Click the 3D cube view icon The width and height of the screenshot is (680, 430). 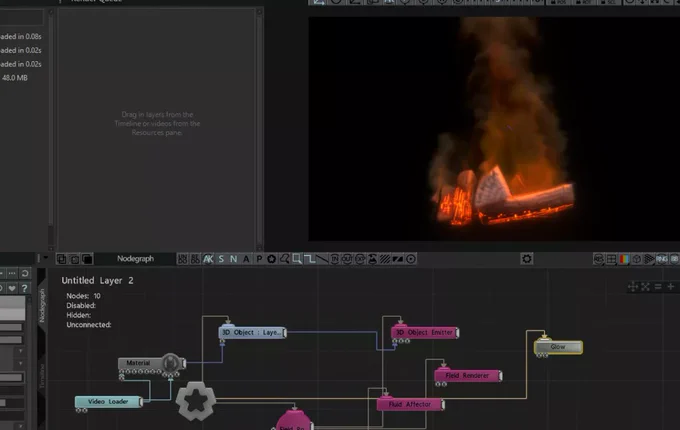637,259
